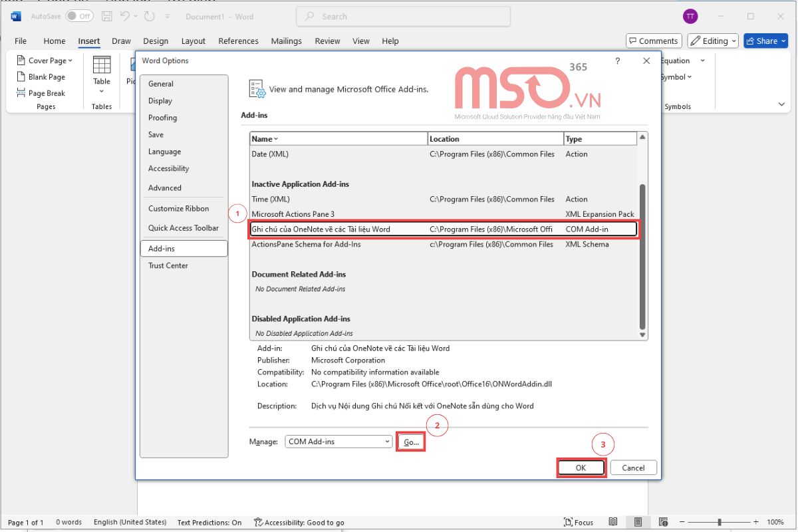
Task: Open the Manage COM Add-ins dropdown
Action: (x=339, y=442)
